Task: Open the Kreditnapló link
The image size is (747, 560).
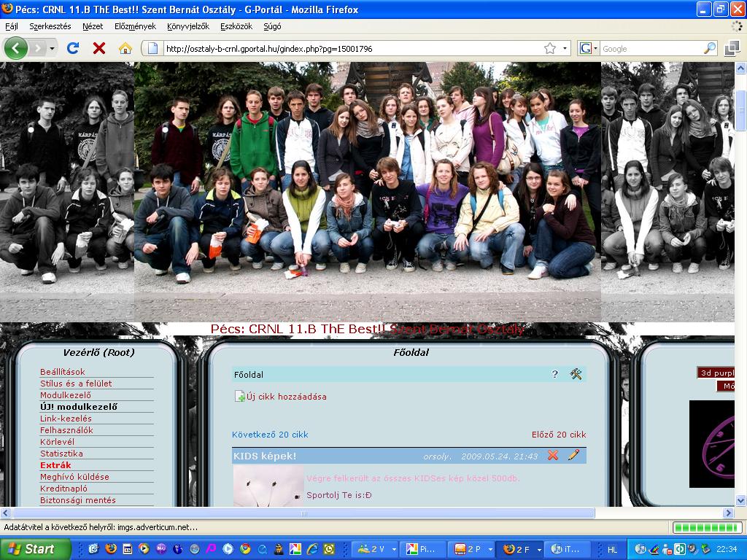Action: click(64, 488)
